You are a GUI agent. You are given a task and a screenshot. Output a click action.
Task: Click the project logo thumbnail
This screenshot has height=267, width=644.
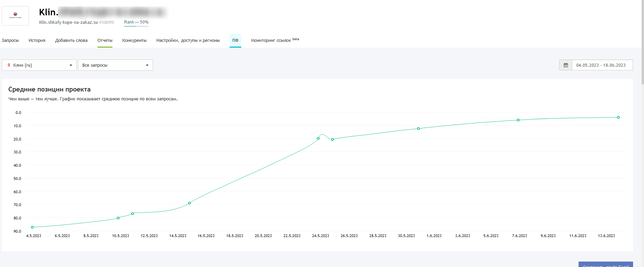point(15,16)
